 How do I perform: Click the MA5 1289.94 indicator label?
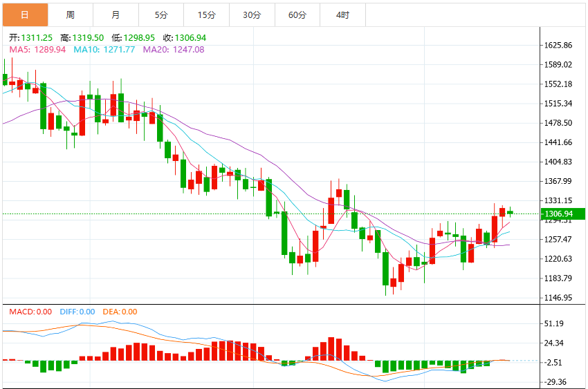pos(37,50)
